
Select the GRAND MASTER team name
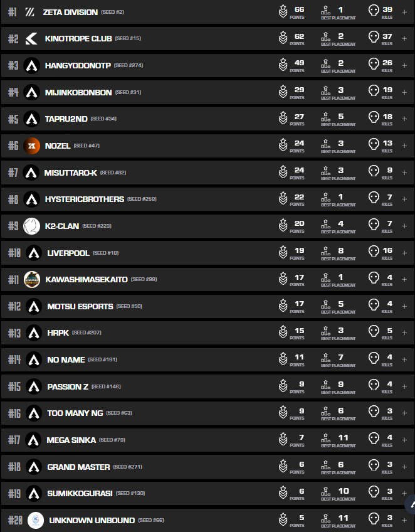pyautogui.click(x=78, y=467)
